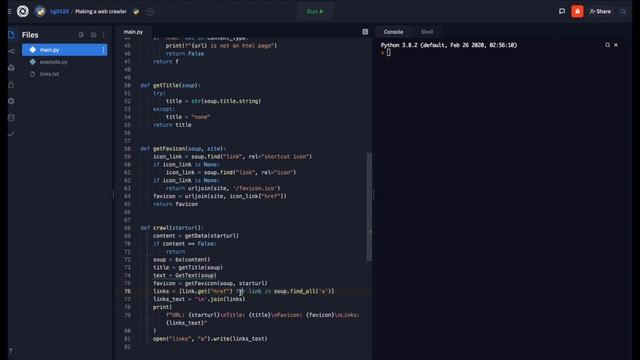Click the help question mark in the sidebar

(11, 351)
